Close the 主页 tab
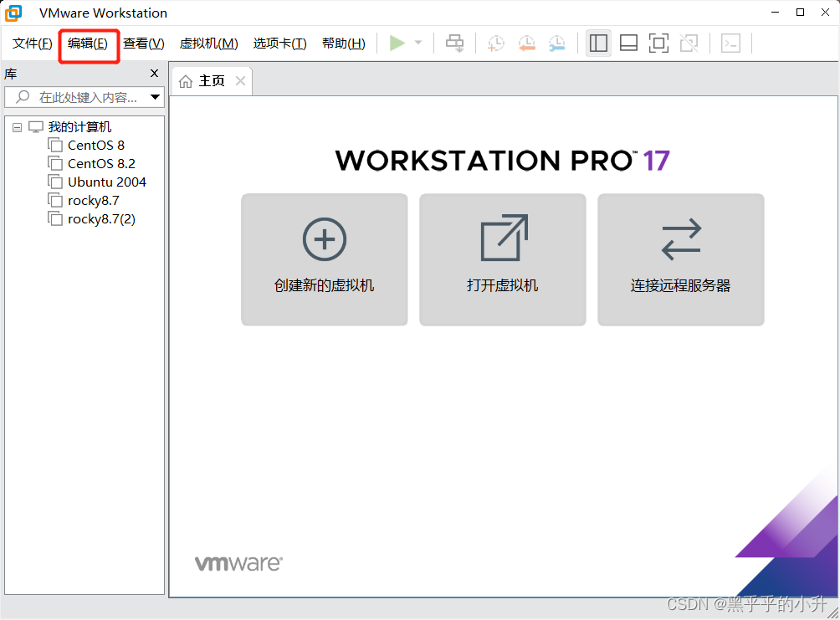The height and width of the screenshot is (620, 840). 240,81
